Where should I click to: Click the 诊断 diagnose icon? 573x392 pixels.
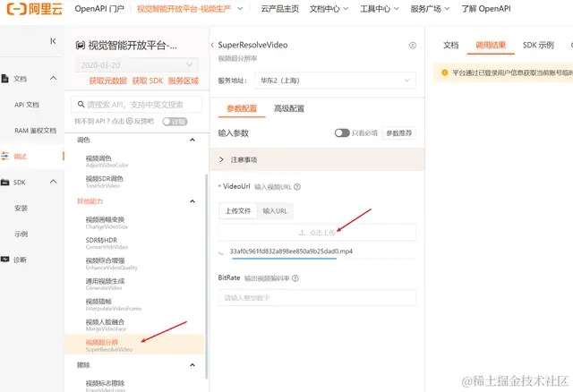pyautogui.click(x=4, y=260)
